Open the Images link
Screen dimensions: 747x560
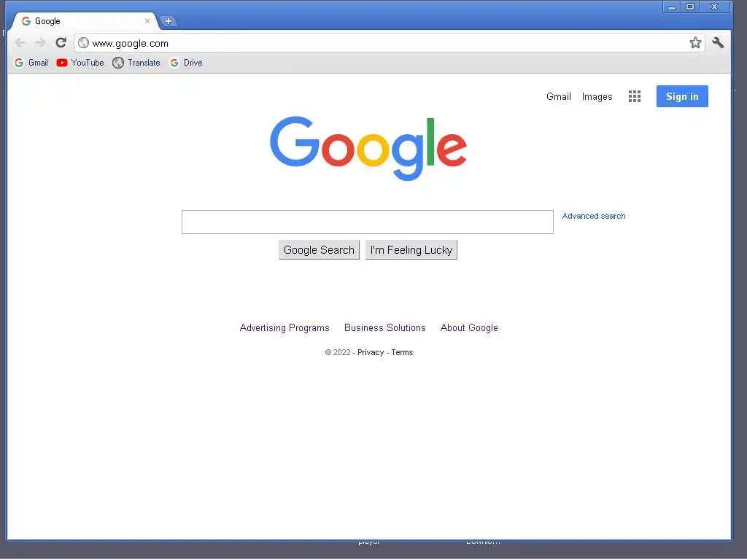coord(597,97)
